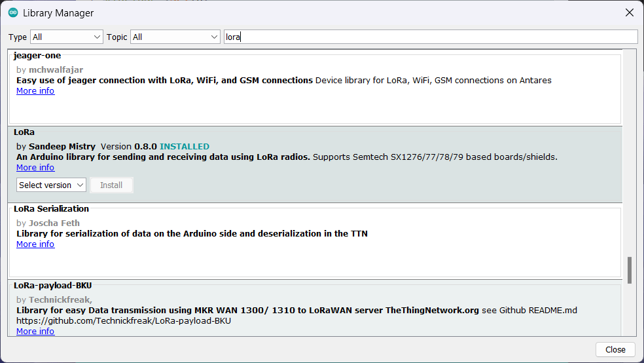Click the Install button for LoRa
The image size is (644, 363).
click(111, 185)
